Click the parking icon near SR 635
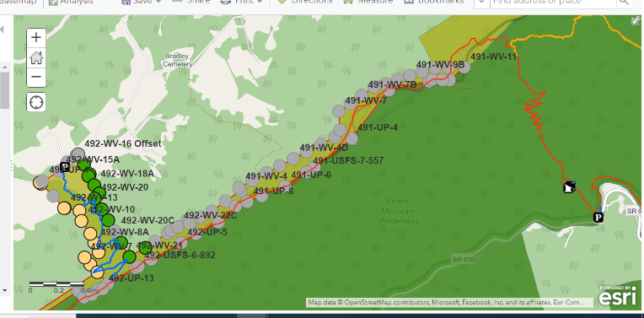The image size is (644, 318). pyautogui.click(x=598, y=218)
